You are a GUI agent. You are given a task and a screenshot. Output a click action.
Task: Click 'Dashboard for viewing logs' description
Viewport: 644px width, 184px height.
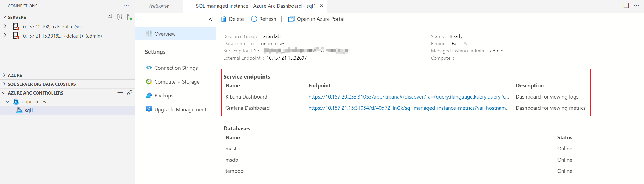coord(547,97)
